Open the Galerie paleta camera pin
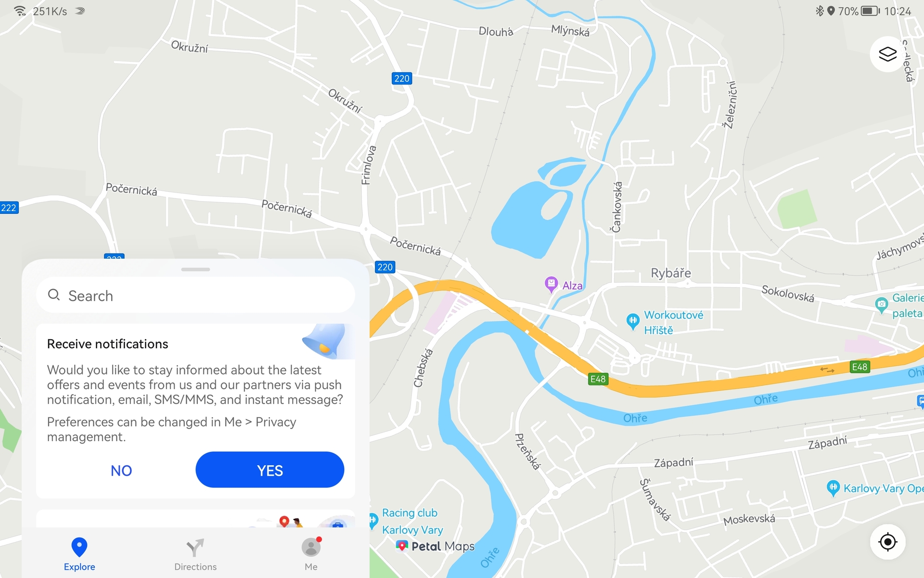 (x=881, y=305)
